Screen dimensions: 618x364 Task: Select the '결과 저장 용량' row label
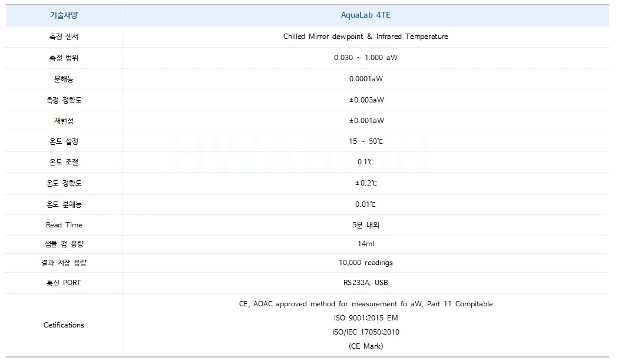click(x=64, y=263)
